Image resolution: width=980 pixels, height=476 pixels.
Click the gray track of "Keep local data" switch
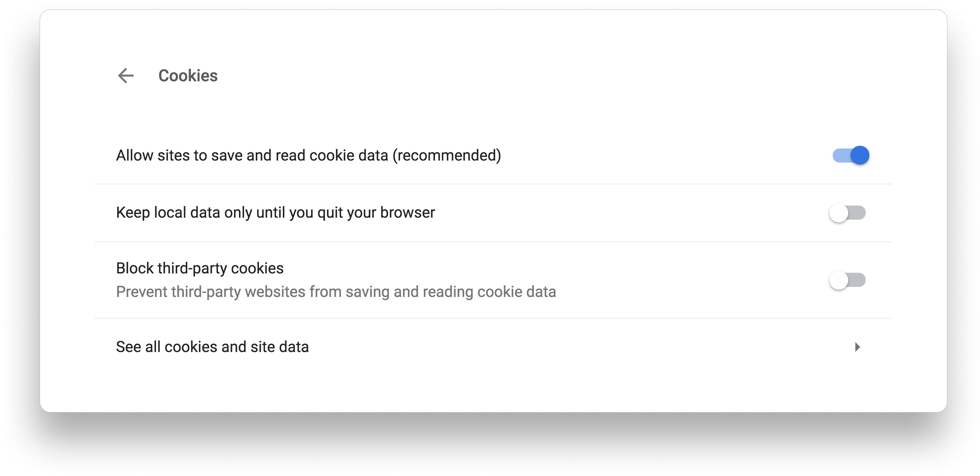click(858, 213)
